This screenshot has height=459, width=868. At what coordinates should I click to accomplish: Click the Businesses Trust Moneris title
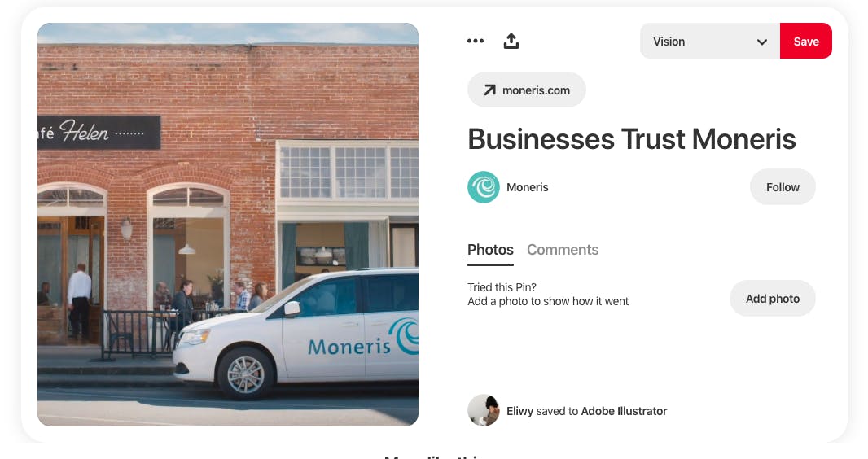pos(632,139)
